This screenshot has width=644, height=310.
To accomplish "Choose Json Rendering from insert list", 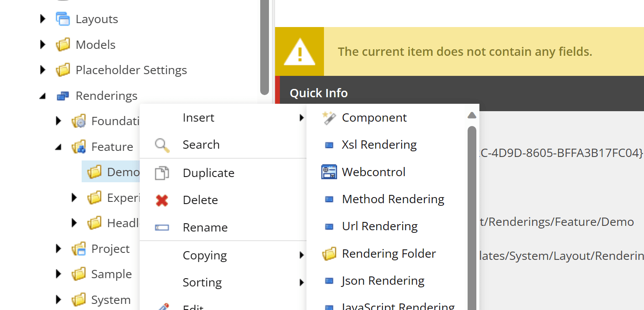I will pos(383,281).
